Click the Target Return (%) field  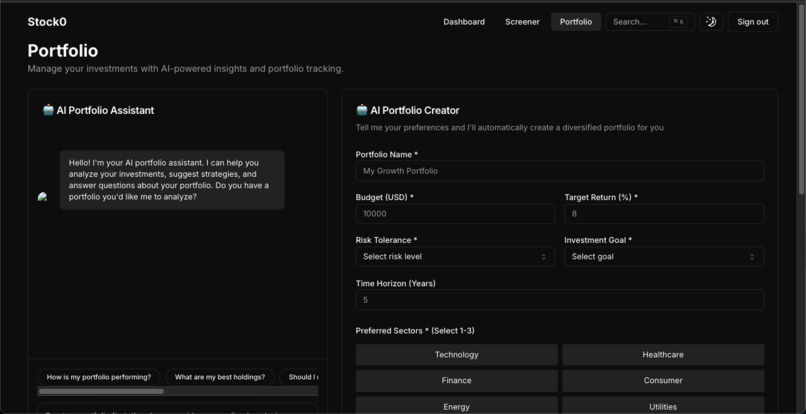(x=664, y=214)
